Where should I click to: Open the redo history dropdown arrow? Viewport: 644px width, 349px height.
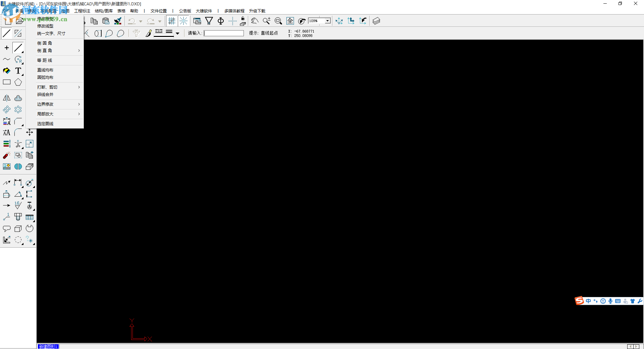(x=160, y=21)
